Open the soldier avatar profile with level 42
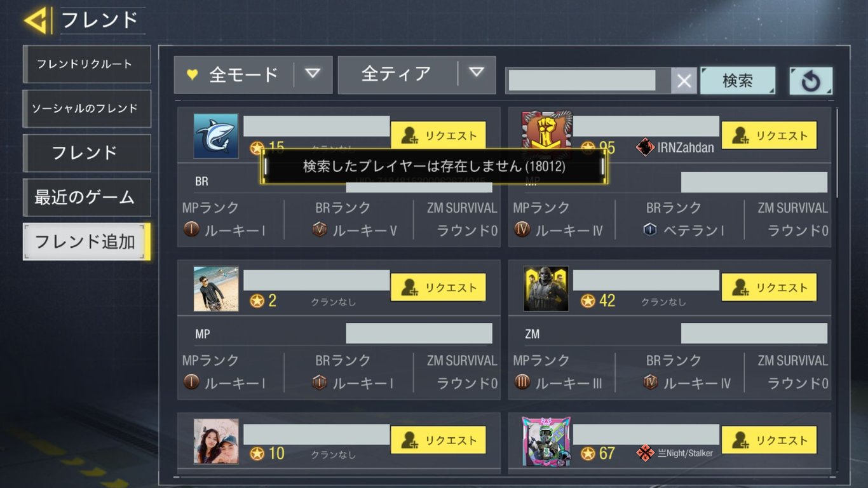 click(546, 288)
